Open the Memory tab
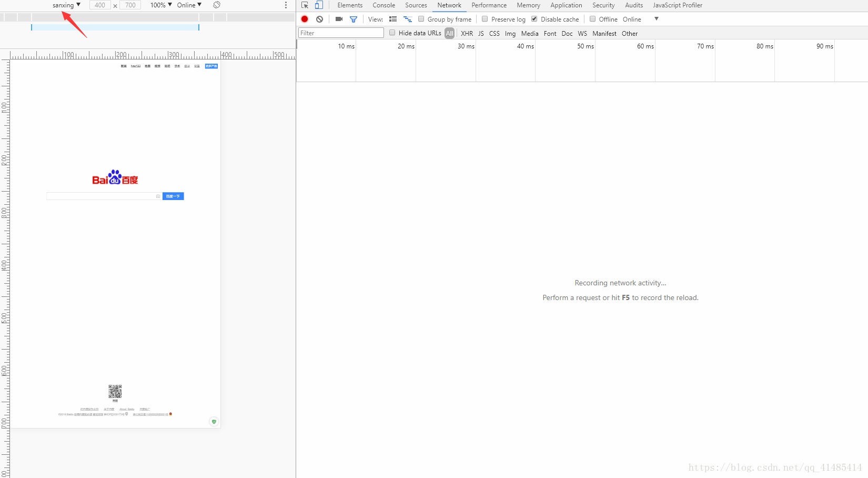This screenshot has width=868, height=478. 529,5
